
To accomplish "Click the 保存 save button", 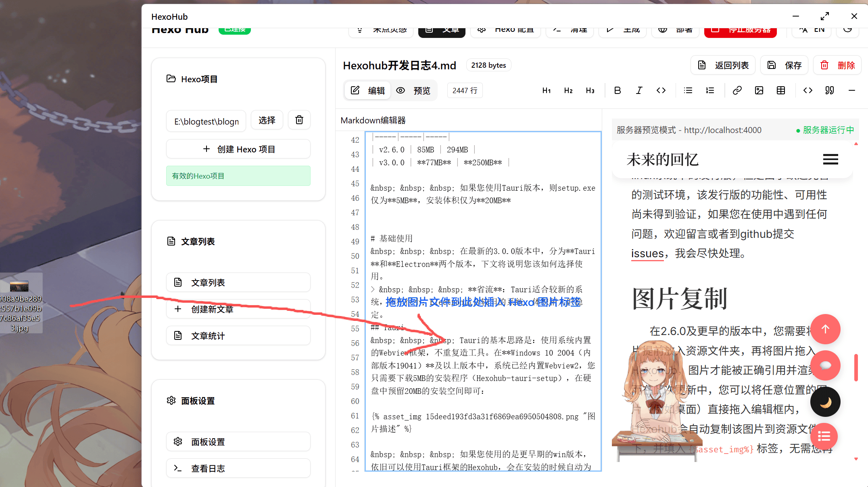I will coord(784,65).
